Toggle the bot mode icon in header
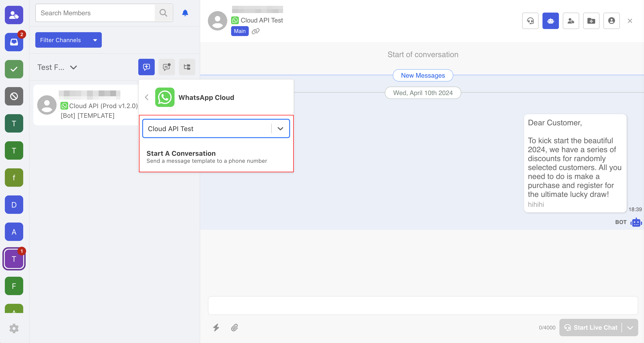Viewport: 644px width, 343px height. tap(550, 21)
